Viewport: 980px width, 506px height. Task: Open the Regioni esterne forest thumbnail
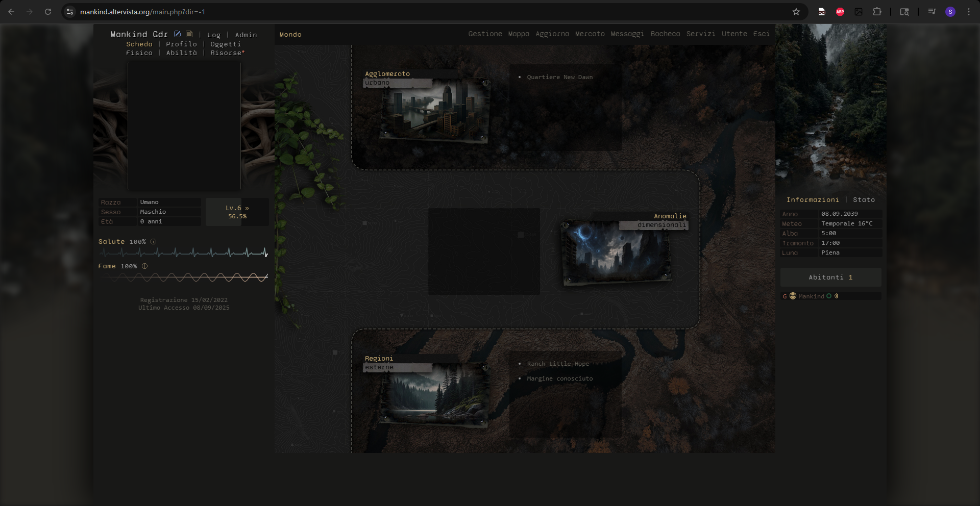pos(434,394)
